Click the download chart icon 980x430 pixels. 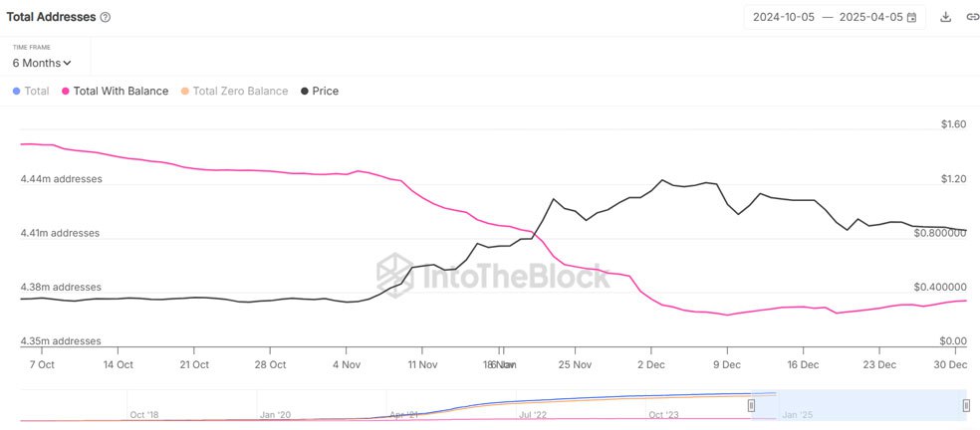coord(945,17)
